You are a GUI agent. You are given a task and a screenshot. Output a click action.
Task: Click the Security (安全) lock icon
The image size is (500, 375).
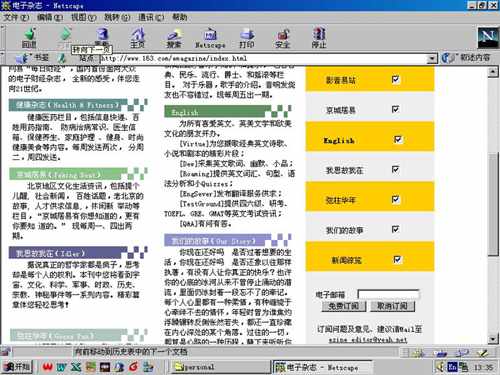283,37
